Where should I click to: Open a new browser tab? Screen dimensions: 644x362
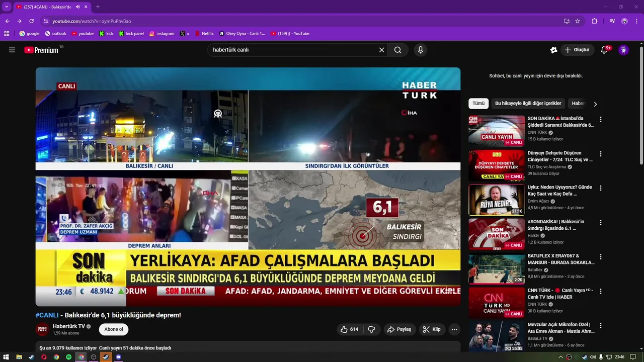98,7
